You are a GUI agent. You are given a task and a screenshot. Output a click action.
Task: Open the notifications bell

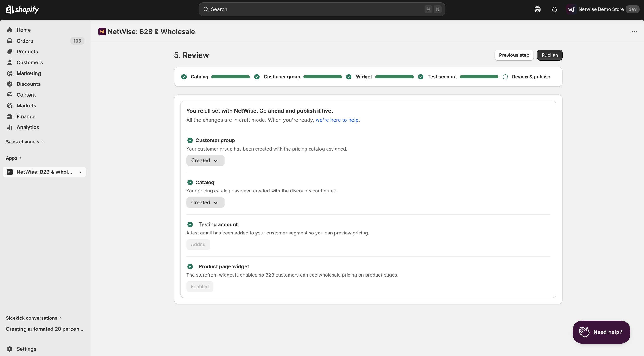554,9
